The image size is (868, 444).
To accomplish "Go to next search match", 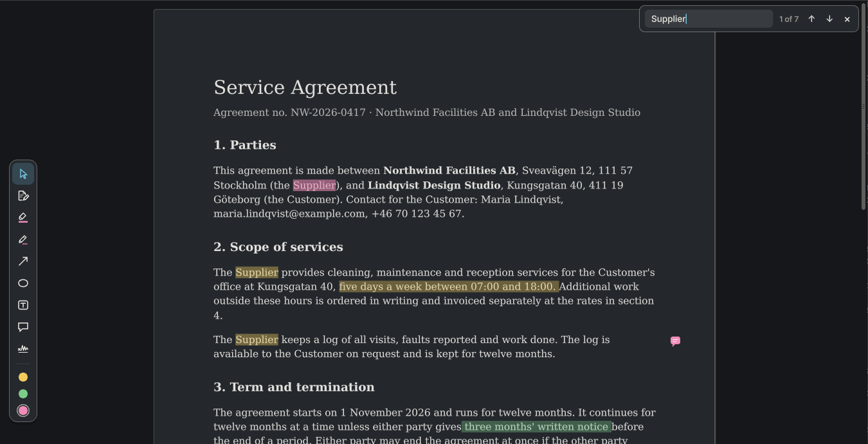I will tap(829, 19).
